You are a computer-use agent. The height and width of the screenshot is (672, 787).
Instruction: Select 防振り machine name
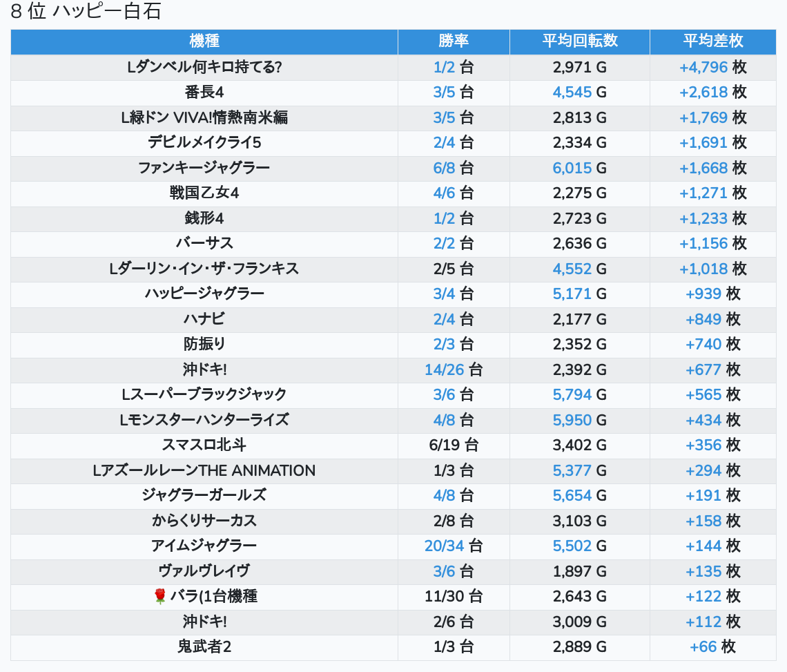[204, 344]
